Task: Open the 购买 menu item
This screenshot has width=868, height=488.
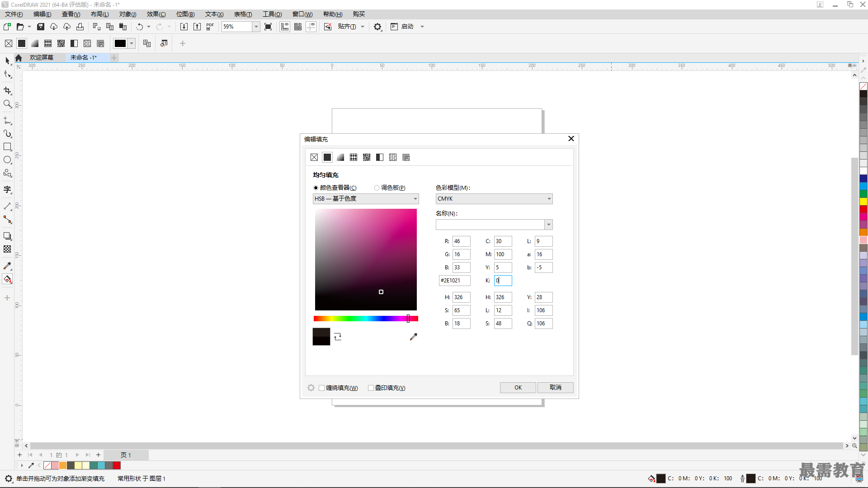Action: click(359, 14)
